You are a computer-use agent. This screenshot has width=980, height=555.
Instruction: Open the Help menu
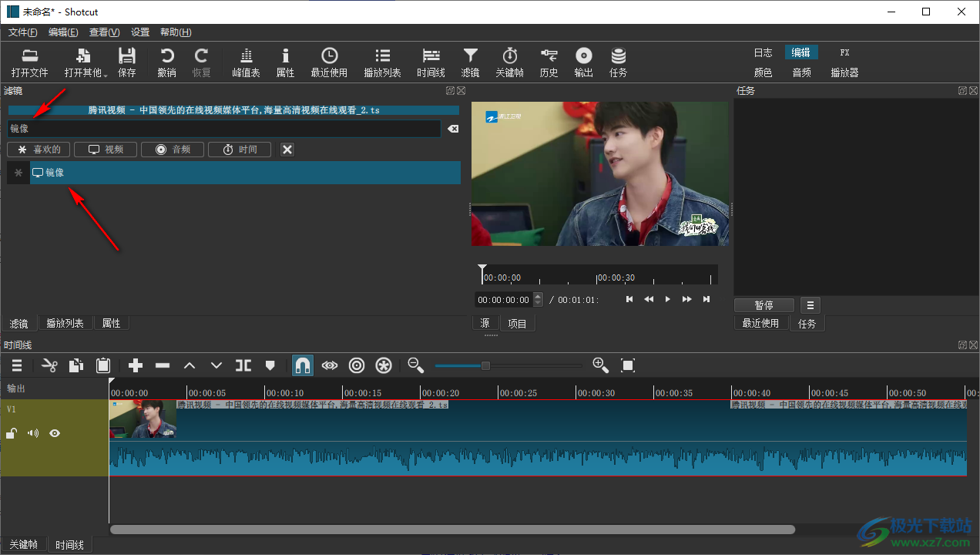[176, 32]
